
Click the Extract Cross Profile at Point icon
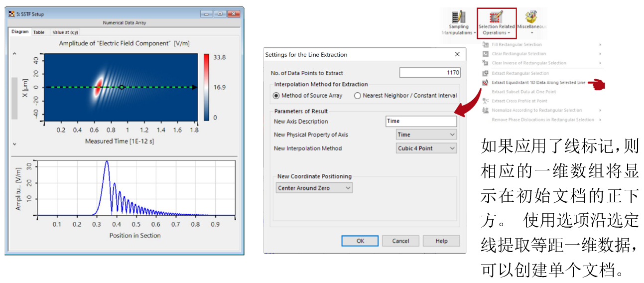pyautogui.click(x=485, y=101)
